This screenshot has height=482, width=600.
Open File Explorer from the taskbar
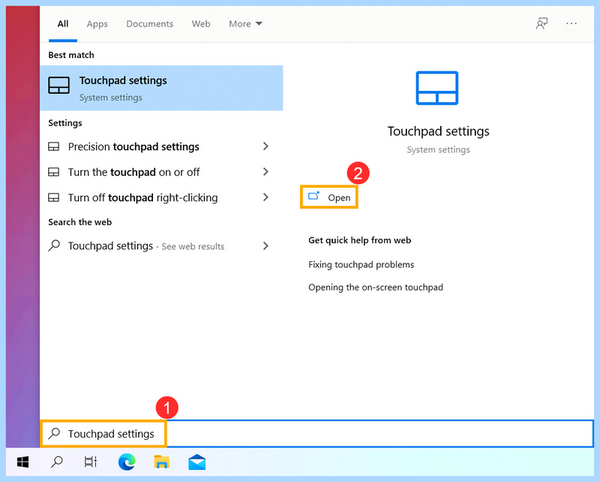click(x=162, y=462)
